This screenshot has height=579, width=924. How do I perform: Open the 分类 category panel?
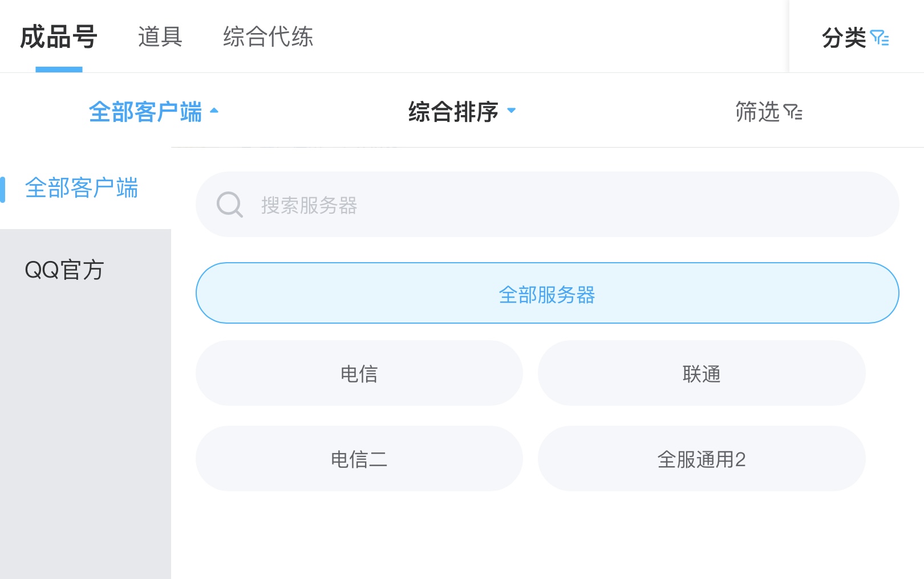click(x=855, y=38)
